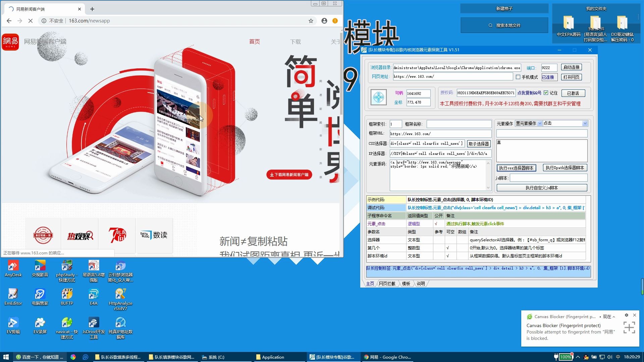Enable the 手机模式 checkbox

tap(518, 77)
